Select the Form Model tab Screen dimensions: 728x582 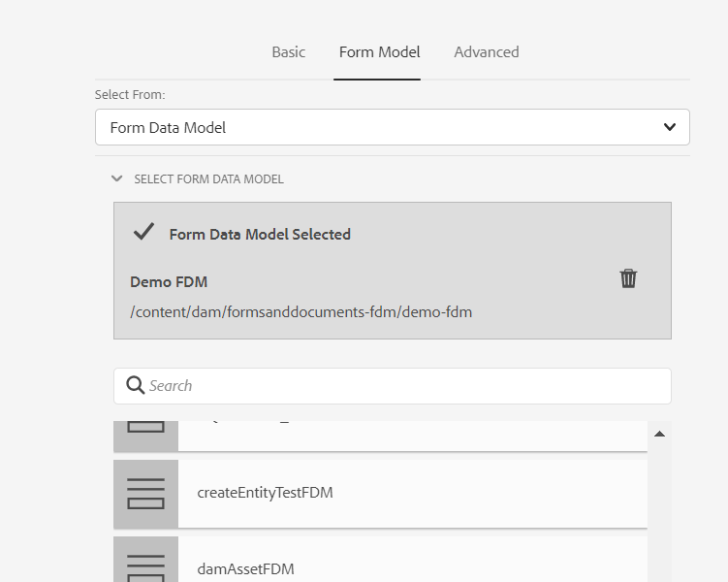[x=379, y=52]
